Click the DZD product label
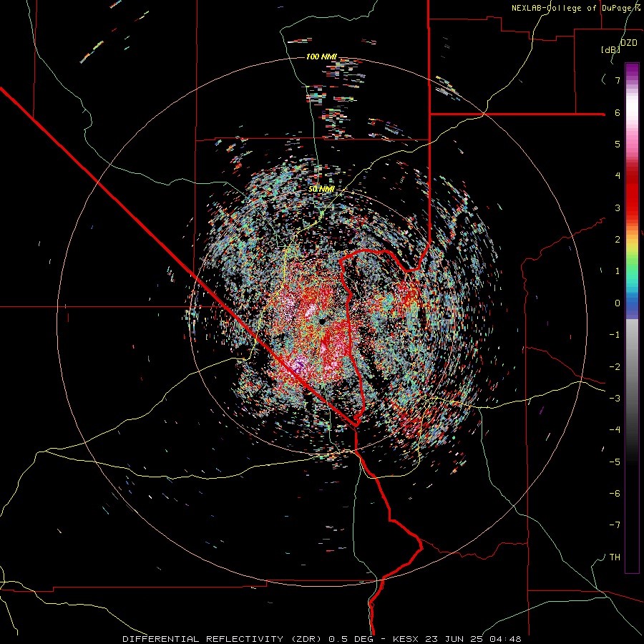Image resolution: width=644 pixels, height=644 pixels. (x=628, y=43)
